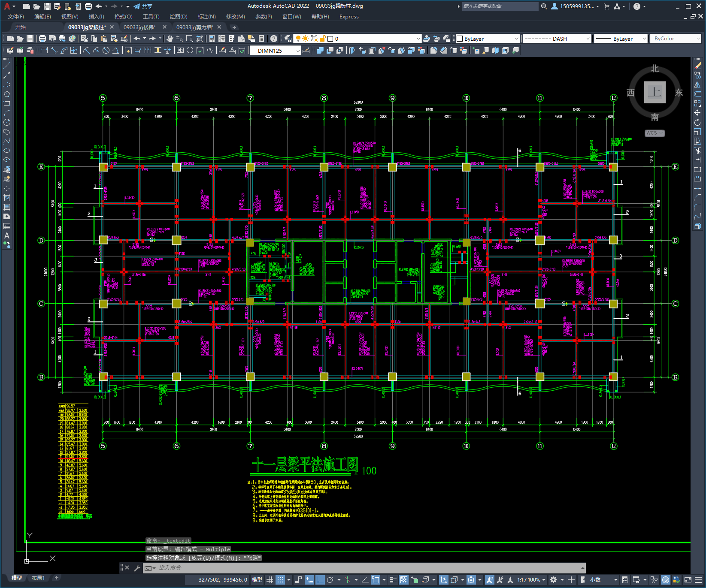
Task: Click the Zoom Window icon
Action: tap(190, 39)
